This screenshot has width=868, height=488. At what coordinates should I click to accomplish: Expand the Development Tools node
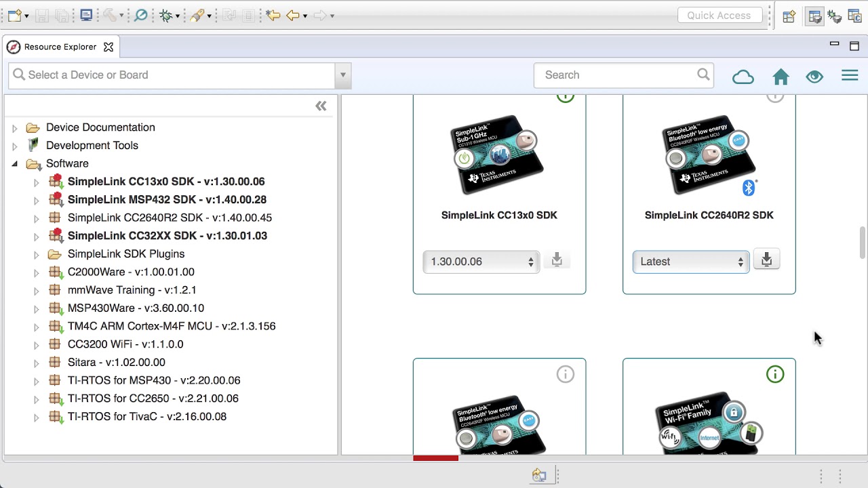14,146
